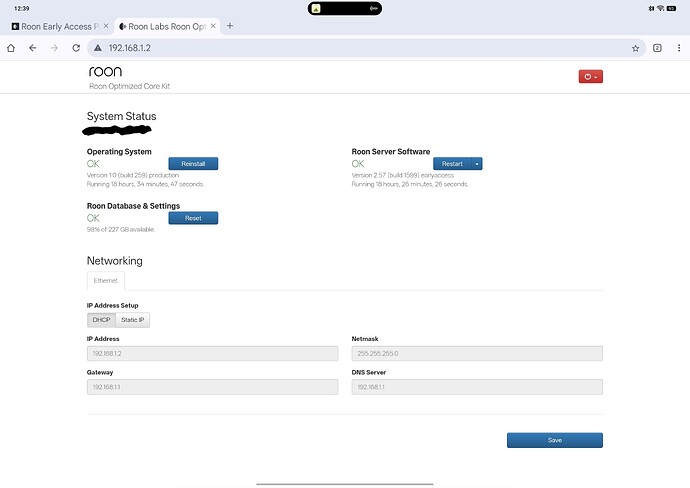The height and width of the screenshot is (488, 690).
Task: Open the tab switcher icon
Action: (657, 47)
